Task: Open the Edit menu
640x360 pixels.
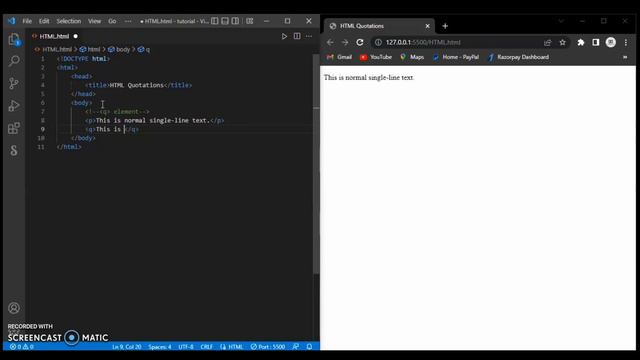Action: [x=44, y=21]
